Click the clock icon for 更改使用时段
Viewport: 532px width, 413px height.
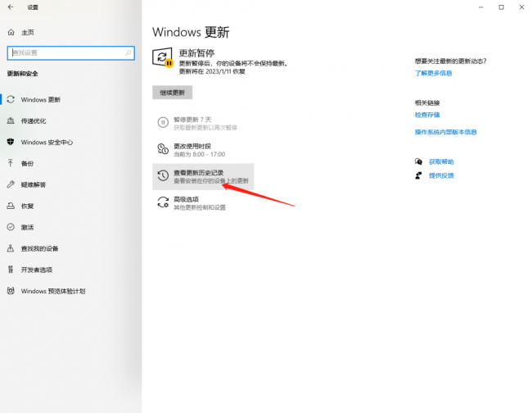click(163, 149)
